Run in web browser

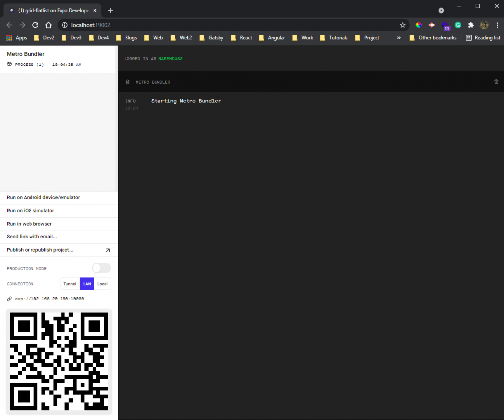(59, 224)
